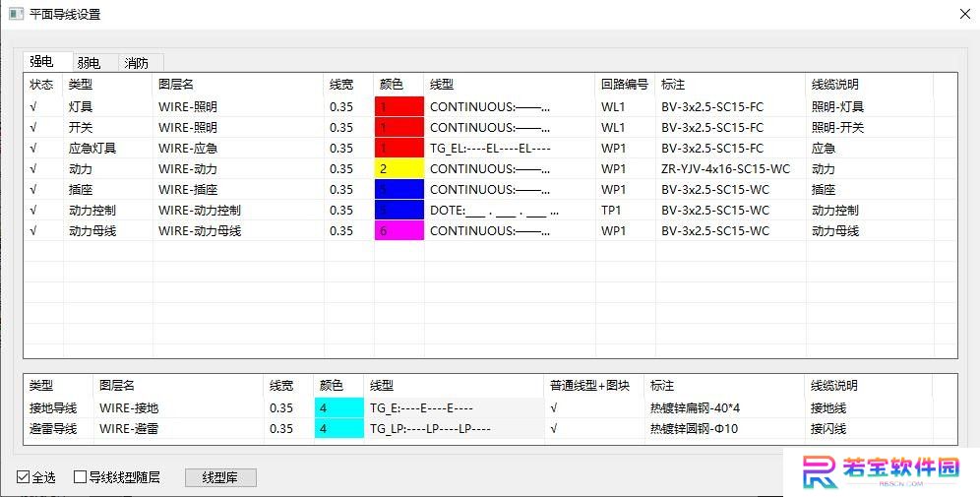The height and width of the screenshot is (497, 980).
Task: Click the 状态 column header
Action: 41,85
